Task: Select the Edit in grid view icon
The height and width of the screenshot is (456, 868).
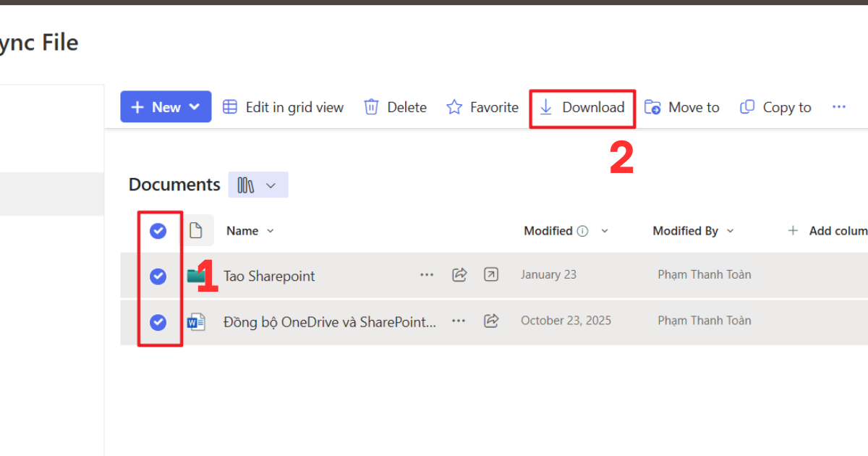Action: pos(230,106)
